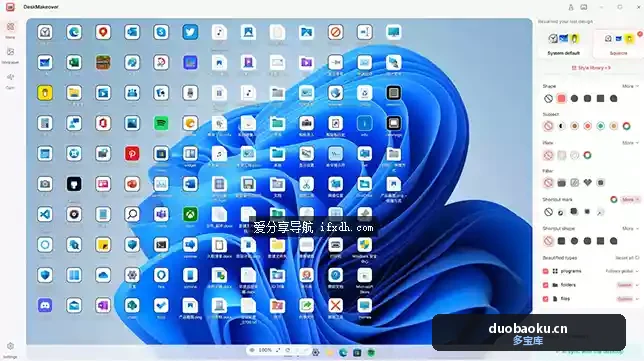644x361 pixels.
Task: Open the multicolor subject color picker
Action: click(626, 126)
